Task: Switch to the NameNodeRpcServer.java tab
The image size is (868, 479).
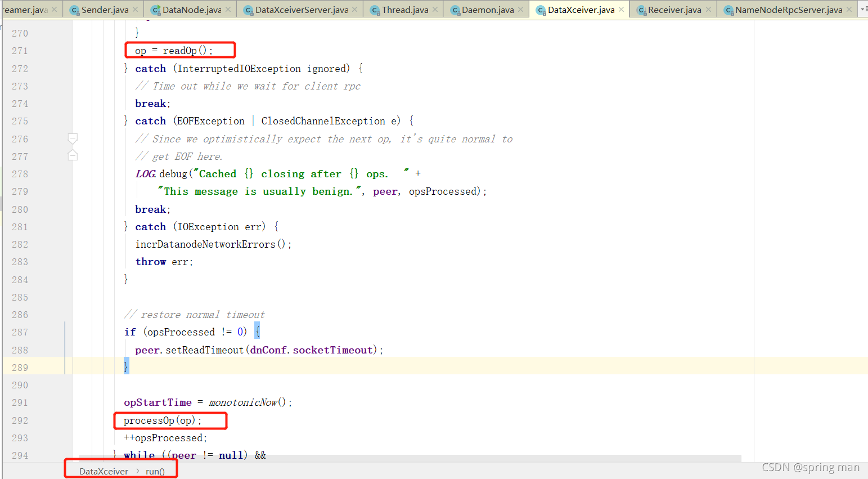Action: (789, 10)
